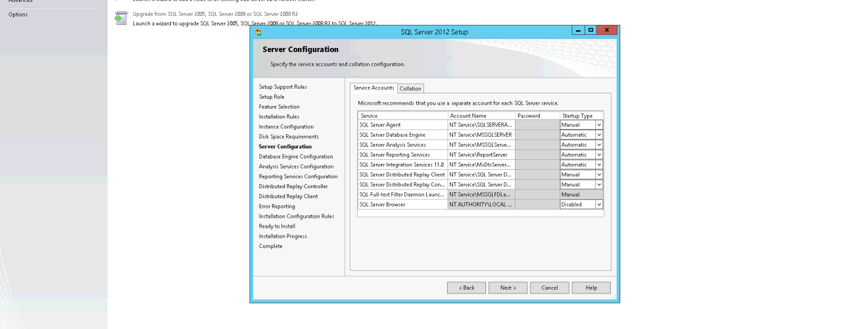
Task: Select the SQL Server Agent account name cell
Action: coord(481,125)
